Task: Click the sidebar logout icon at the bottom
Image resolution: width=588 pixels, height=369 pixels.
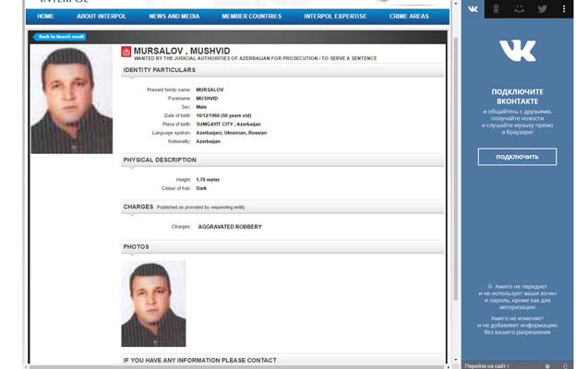Action: click(565, 366)
